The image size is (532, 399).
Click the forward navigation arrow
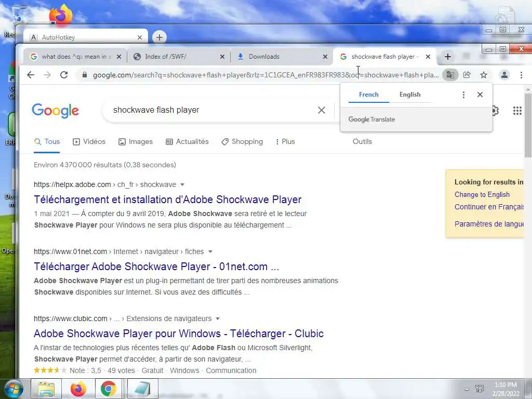[47, 75]
